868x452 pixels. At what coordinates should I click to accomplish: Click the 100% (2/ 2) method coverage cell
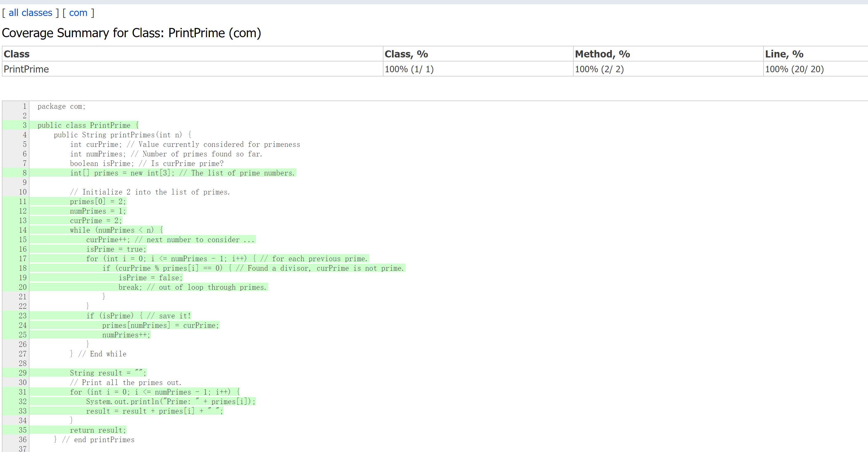tap(599, 69)
